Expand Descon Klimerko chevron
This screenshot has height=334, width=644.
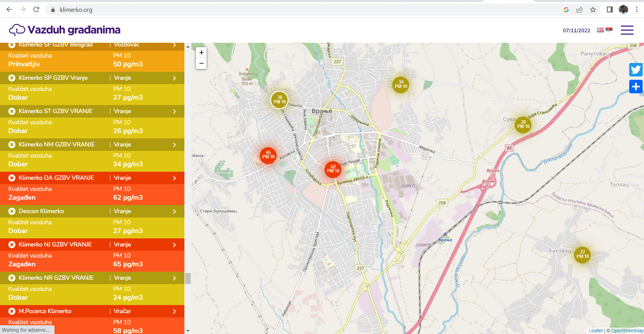(174, 211)
